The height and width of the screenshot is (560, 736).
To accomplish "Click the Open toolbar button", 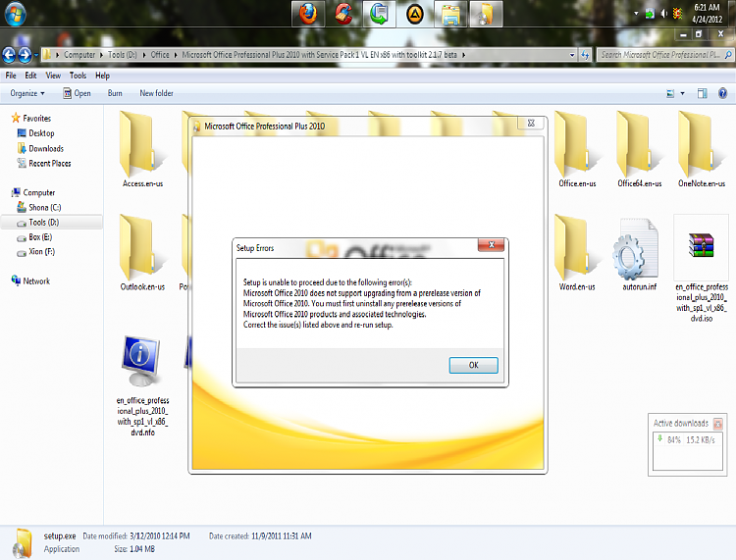I will [77, 93].
